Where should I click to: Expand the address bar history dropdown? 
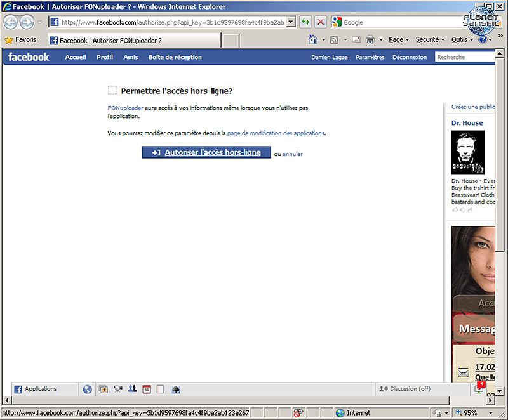(291, 22)
